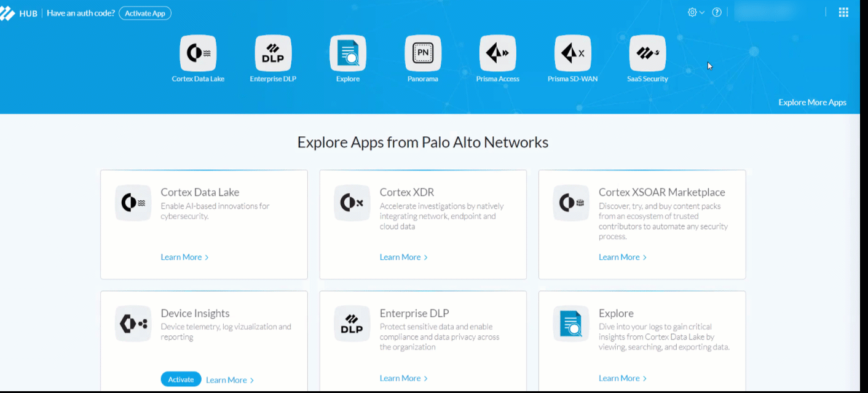Open Learn More for Enterprise DLP card

403,378
